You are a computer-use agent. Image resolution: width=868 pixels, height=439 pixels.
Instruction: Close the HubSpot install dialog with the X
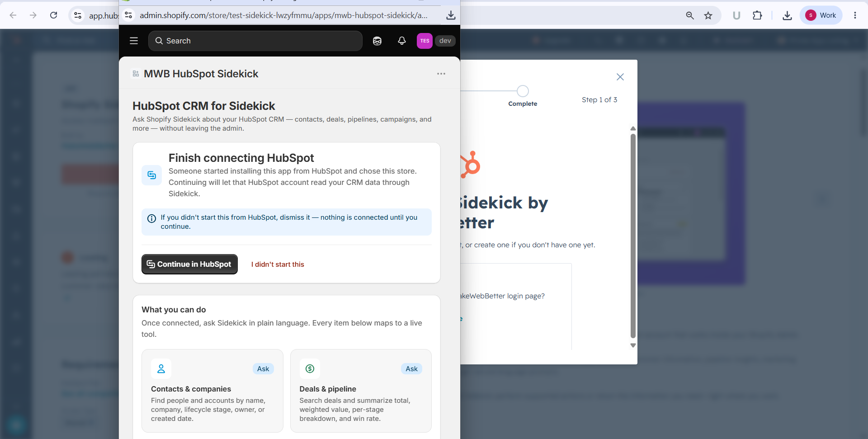pyautogui.click(x=620, y=77)
